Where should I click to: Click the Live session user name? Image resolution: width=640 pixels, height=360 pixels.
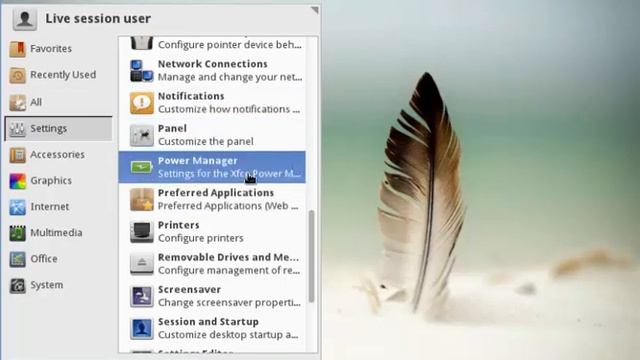pos(98,19)
